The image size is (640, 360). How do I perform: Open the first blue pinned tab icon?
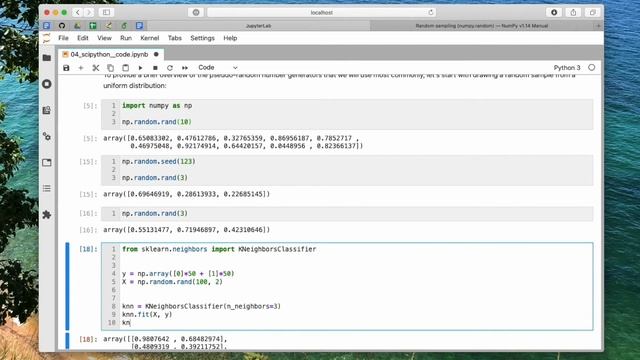click(47, 26)
